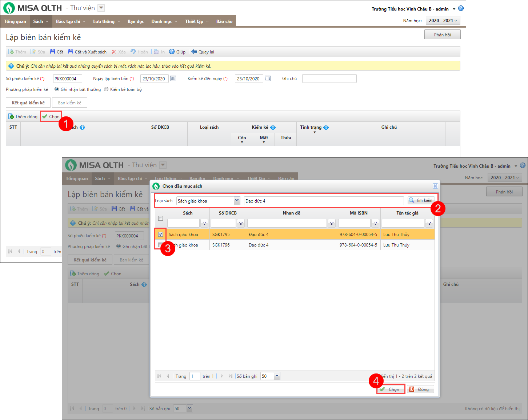Switch to the Ban kiểm kê tab in the top window
The width and height of the screenshot is (528, 420).
(x=69, y=103)
